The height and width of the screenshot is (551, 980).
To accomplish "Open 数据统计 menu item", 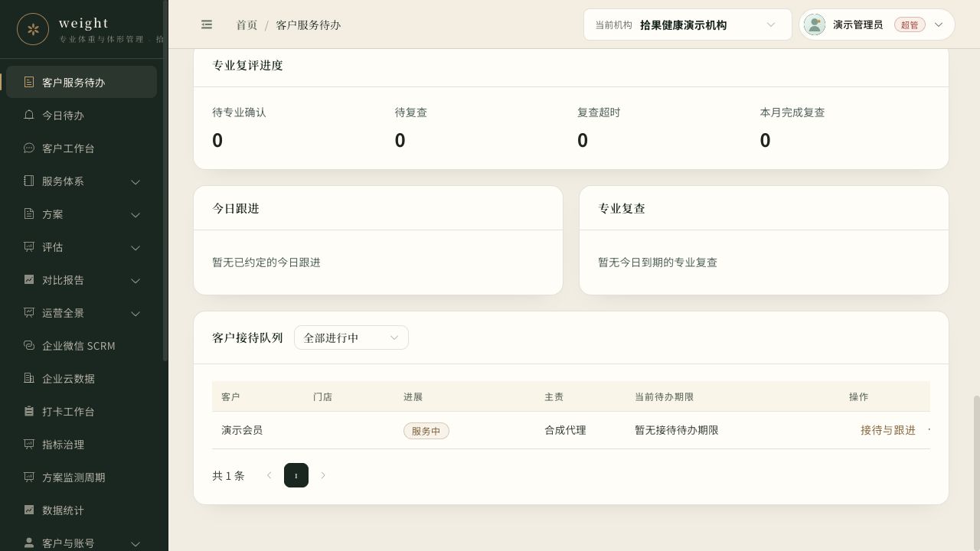I will click(x=81, y=510).
